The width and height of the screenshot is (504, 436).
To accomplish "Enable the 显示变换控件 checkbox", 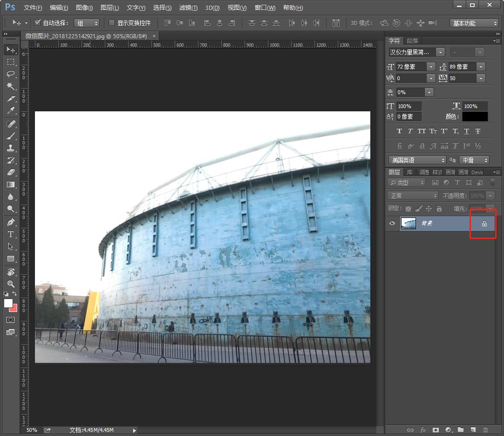I will (x=112, y=23).
